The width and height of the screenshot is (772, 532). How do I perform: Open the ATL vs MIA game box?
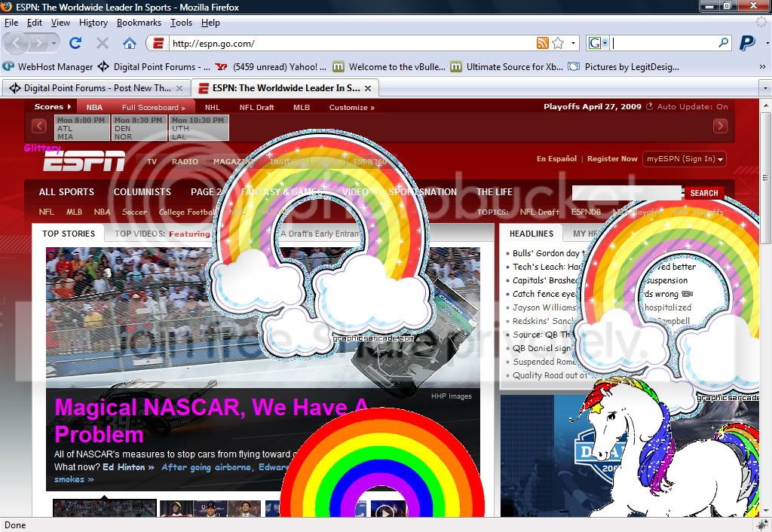coord(81,128)
